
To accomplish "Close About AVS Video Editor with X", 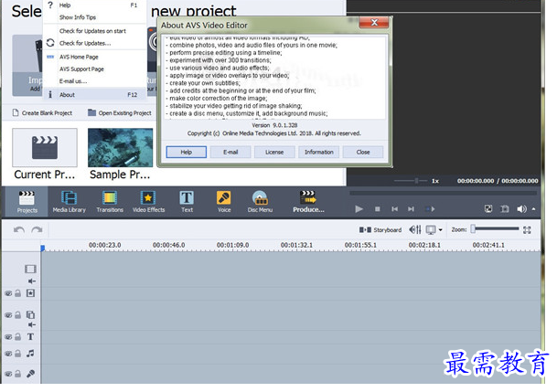I will [x=374, y=23].
